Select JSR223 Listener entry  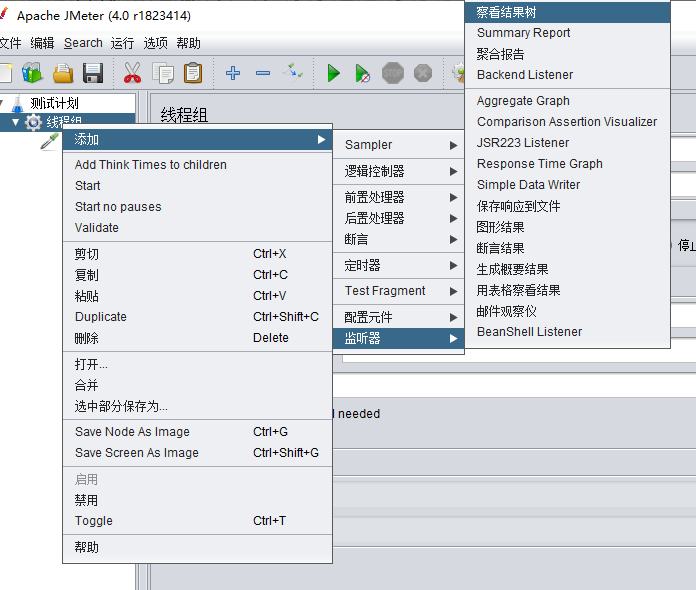click(x=567, y=143)
